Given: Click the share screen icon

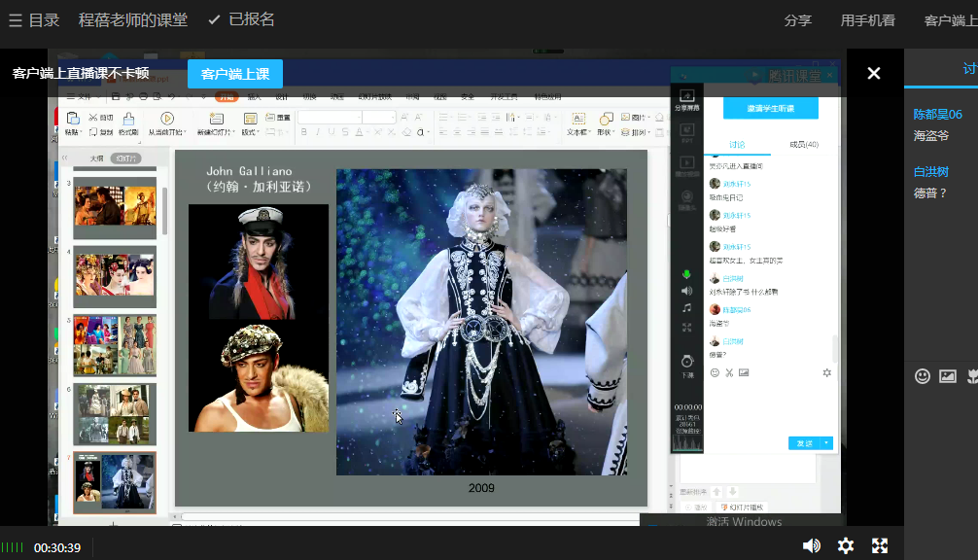Looking at the screenshot, I should [687, 98].
